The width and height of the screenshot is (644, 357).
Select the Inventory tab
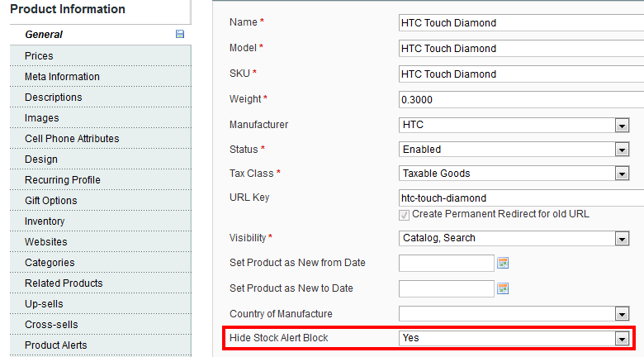tap(45, 221)
